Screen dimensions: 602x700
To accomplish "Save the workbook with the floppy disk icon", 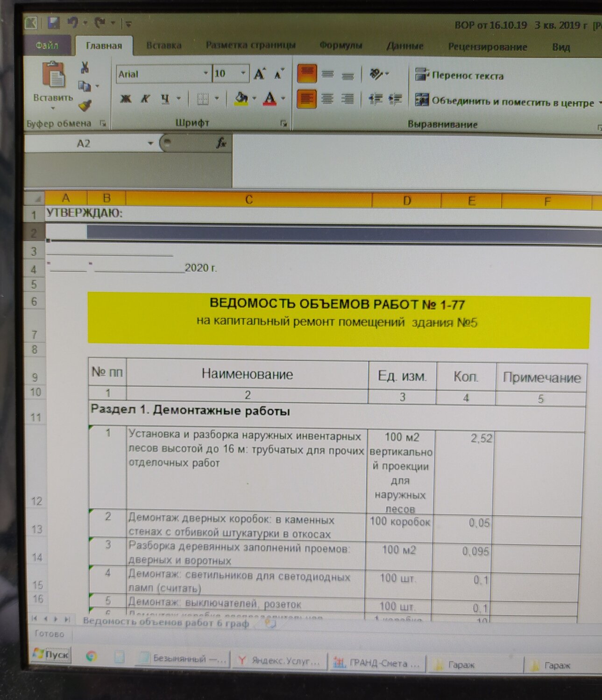I will pos(54,22).
